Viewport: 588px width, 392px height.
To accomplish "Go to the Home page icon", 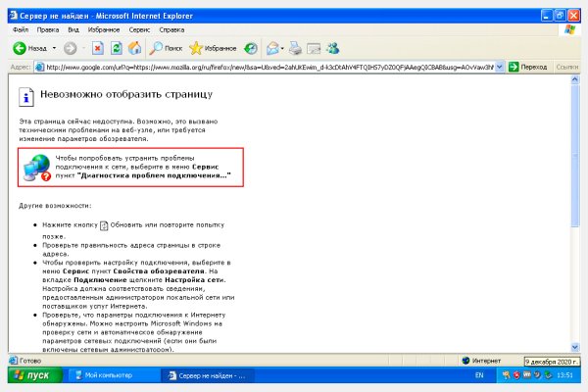I will (134, 47).
